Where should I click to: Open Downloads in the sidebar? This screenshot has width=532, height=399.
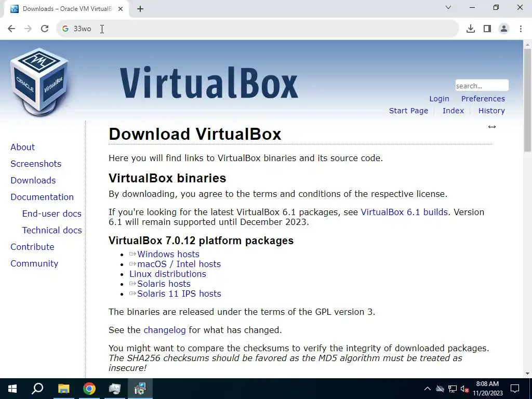click(x=33, y=180)
